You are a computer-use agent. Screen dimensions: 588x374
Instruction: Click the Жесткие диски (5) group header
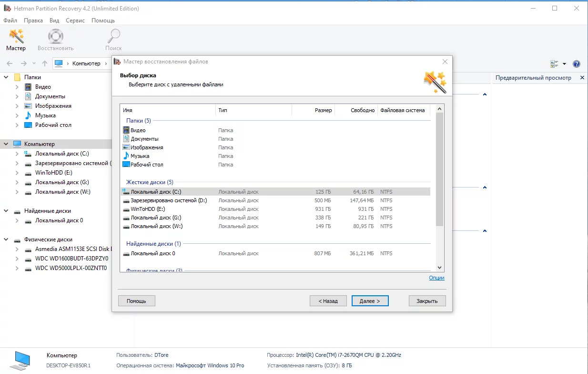150,182
